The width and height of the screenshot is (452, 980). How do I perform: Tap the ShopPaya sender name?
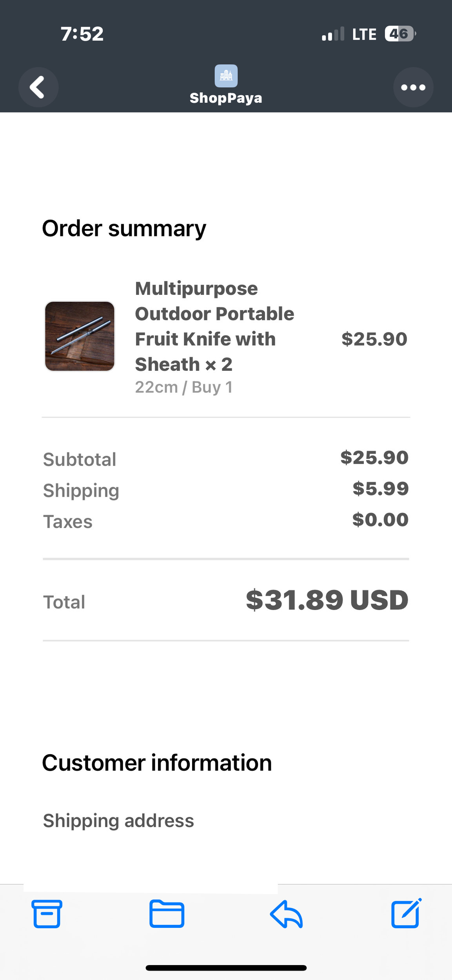226,98
